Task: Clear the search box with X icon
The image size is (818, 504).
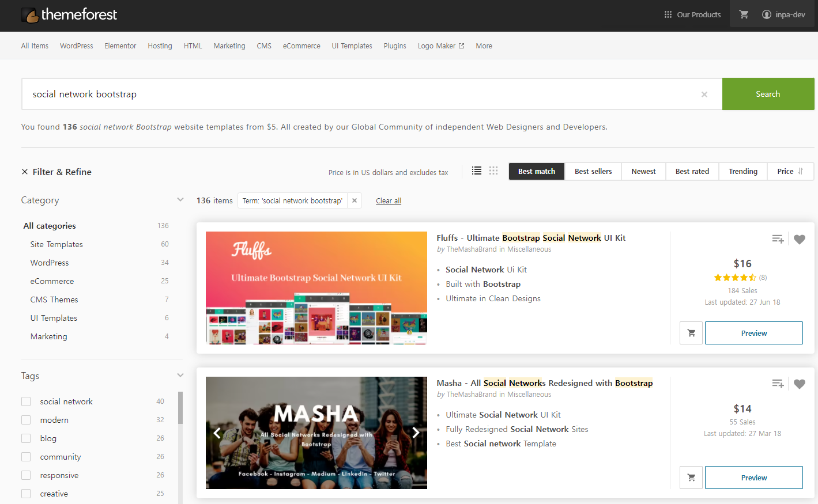Action: [x=704, y=94]
